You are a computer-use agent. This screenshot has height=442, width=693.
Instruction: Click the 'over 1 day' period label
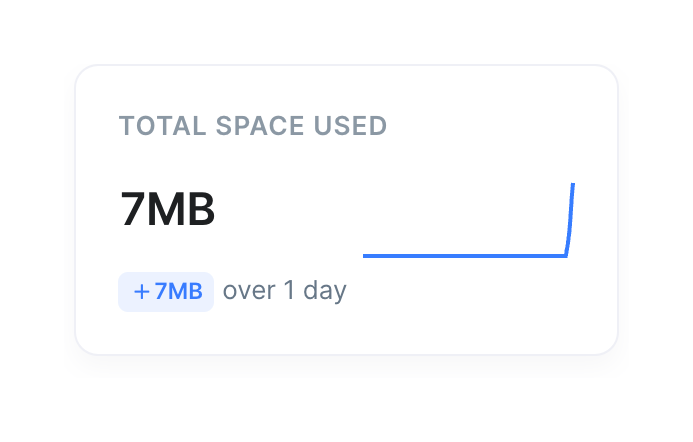tap(284, 292)
